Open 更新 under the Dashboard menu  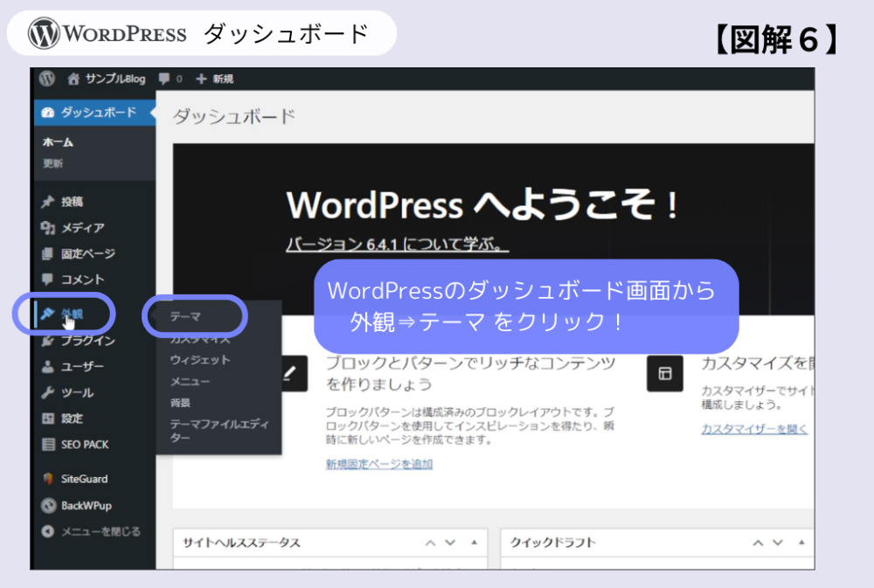pos(53,163)
